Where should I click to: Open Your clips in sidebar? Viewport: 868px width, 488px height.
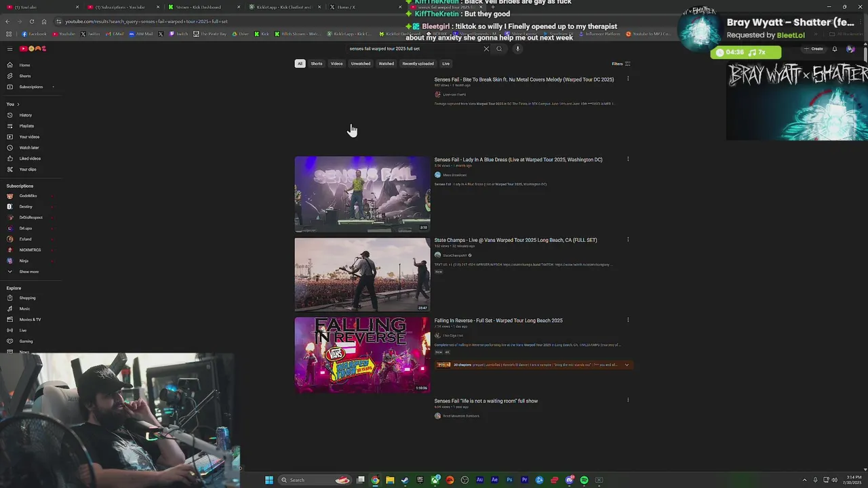tap(31, 169)
